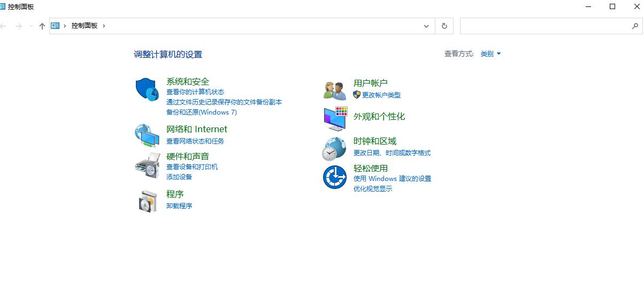The image size is (644, 288).
Task: Click 查看方式: label text
Action: tap(459, 54)
